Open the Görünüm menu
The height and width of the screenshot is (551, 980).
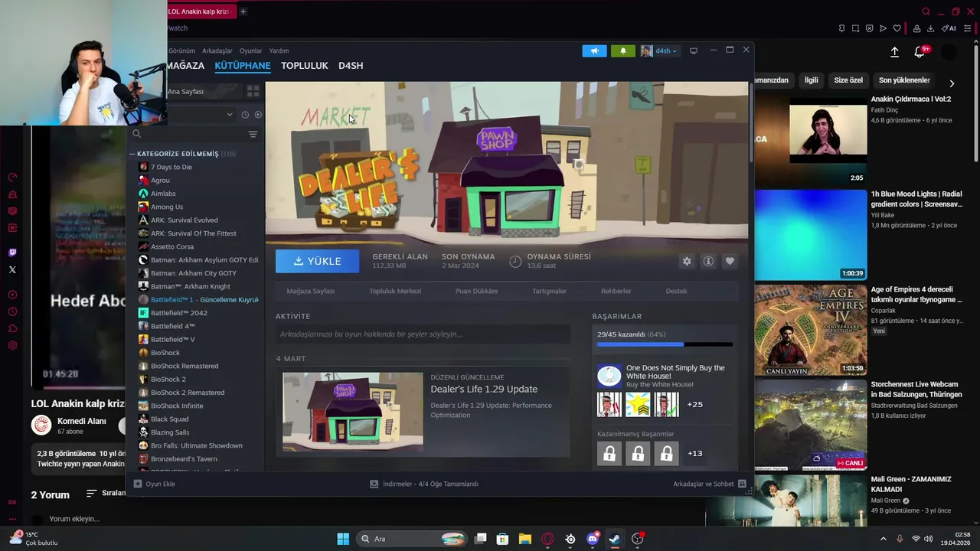pyautogui.click(x=181, y=51)
